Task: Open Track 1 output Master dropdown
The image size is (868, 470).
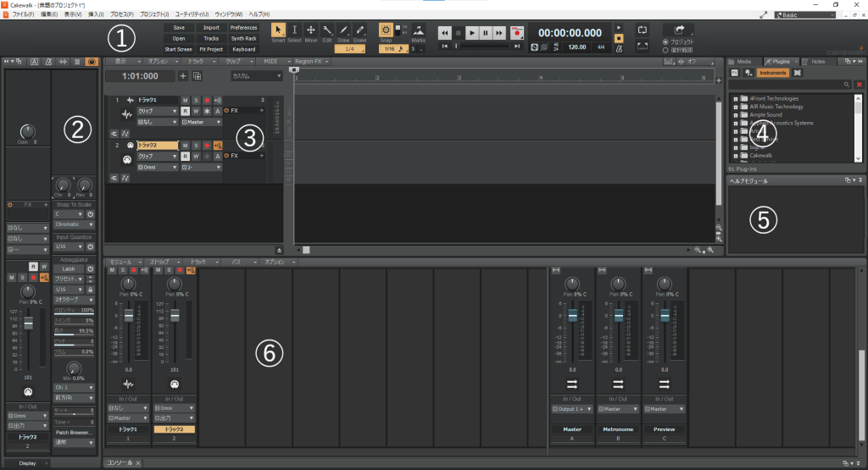Action: point(201,122)
